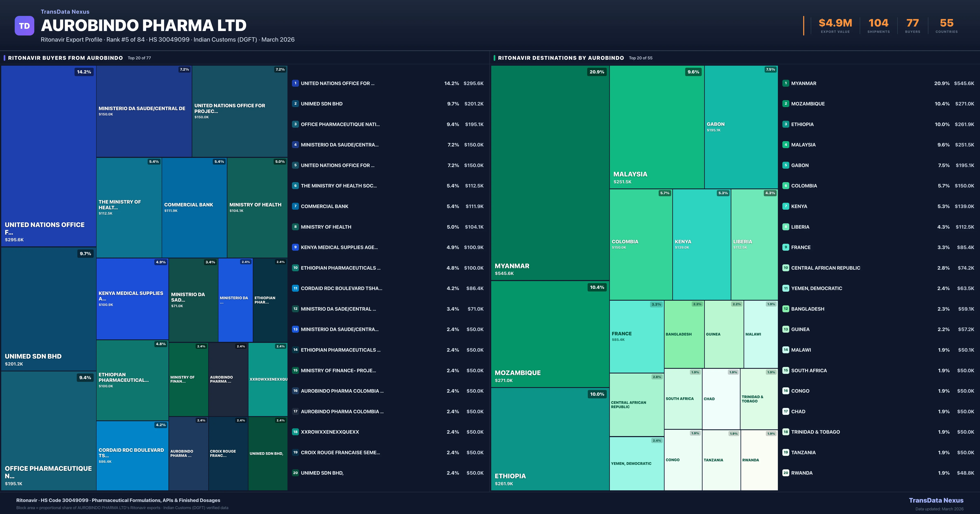Viewport: 980px width, 514px height.
Task: Click the TD logo icon in the header
Action: coord(24,25)
